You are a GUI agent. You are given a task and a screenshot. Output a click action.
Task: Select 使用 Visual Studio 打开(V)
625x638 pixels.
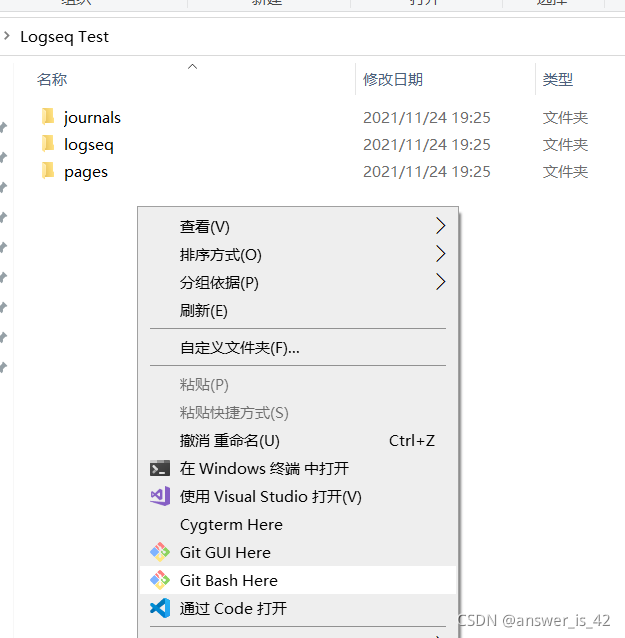[298, 496]
